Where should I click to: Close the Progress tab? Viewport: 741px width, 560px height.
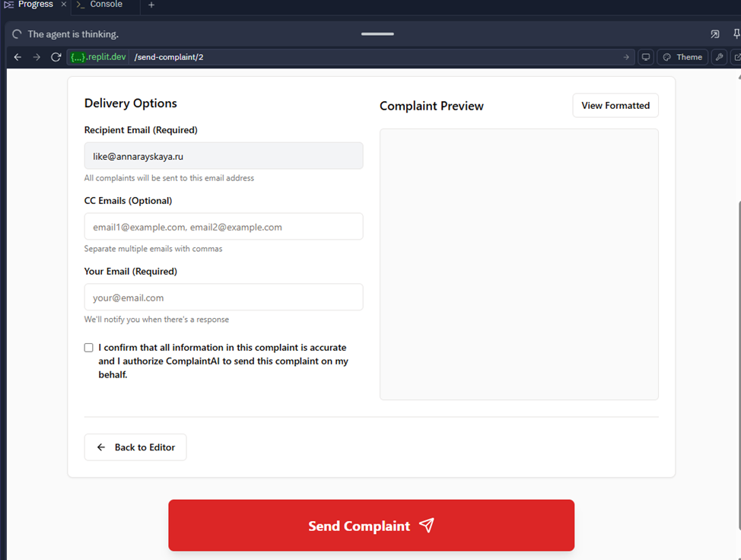tap(64, 5)
